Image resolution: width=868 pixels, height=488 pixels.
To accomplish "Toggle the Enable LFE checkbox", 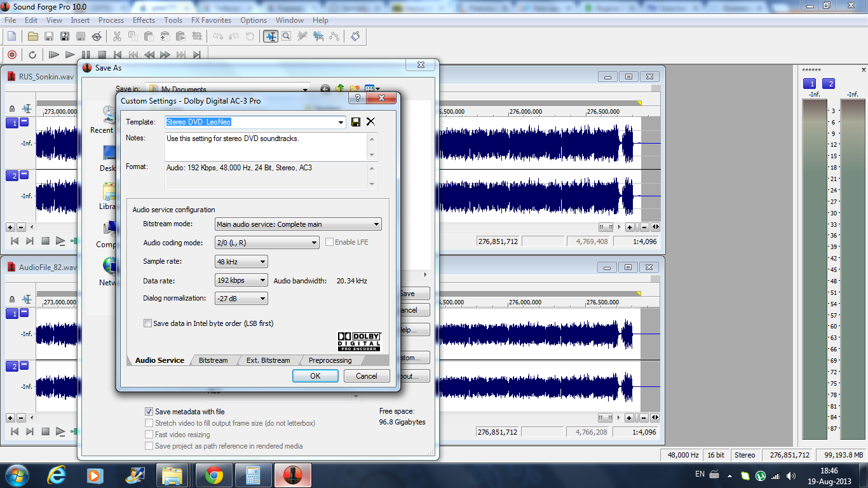I will (329, 242).
